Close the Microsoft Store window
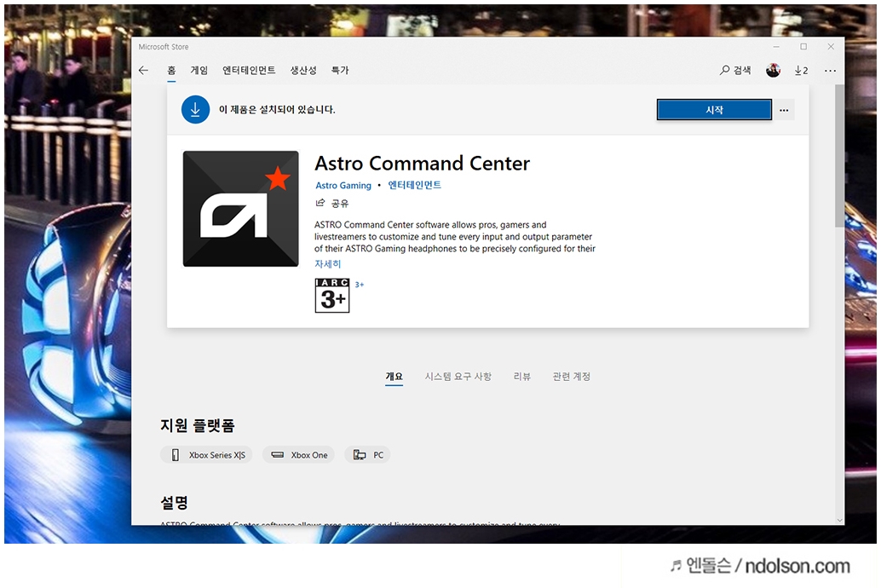This screenshot has width=881, height=588. click(x=831, y=47)
